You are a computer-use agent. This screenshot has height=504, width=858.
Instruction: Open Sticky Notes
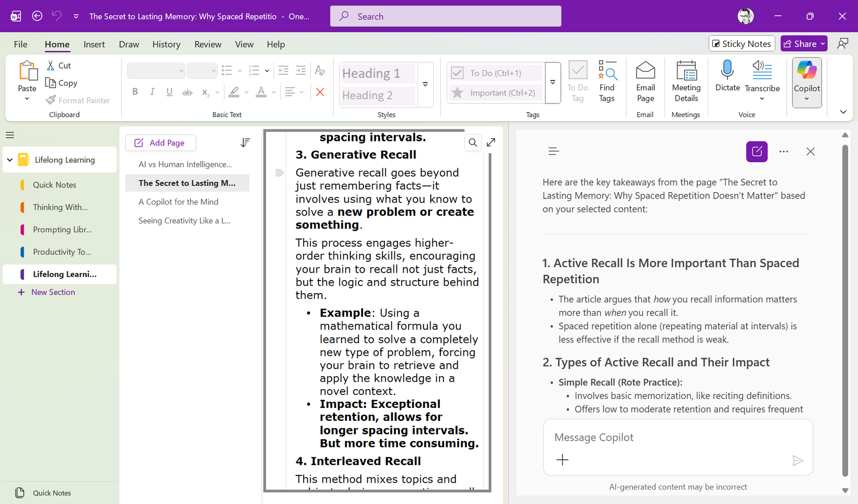[x=742, y=44]
